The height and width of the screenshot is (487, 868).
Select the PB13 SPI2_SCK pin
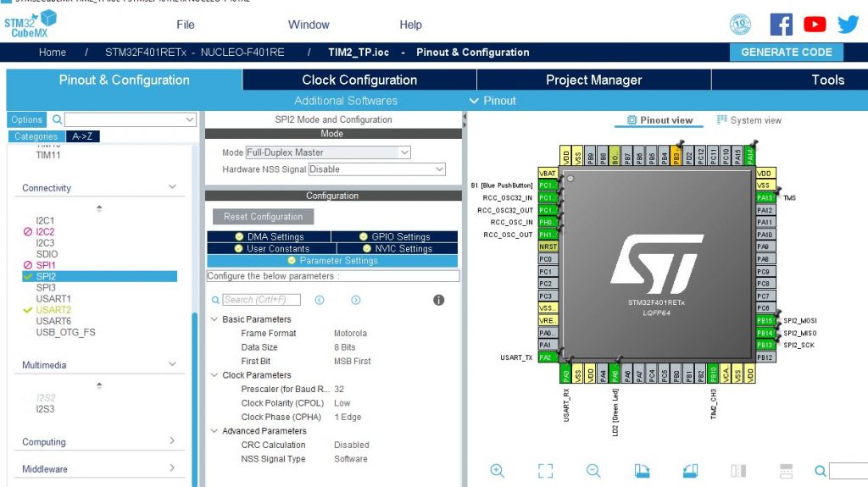pos(766,345)
